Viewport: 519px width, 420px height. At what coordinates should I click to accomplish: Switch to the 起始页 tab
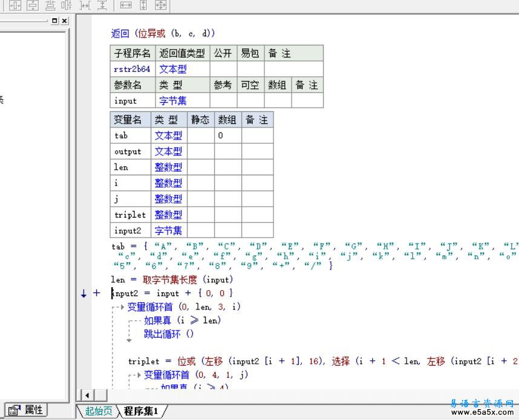(x=99, y=411)
